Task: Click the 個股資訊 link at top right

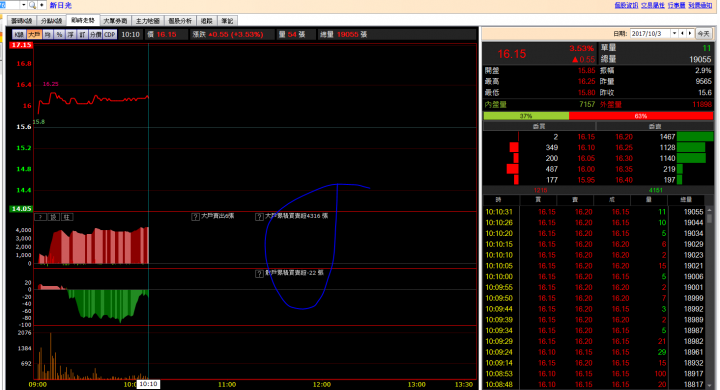Action: [626, 5]
